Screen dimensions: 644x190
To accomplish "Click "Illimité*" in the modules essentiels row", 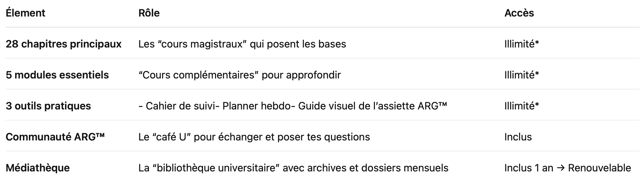I will pos(522,75).
